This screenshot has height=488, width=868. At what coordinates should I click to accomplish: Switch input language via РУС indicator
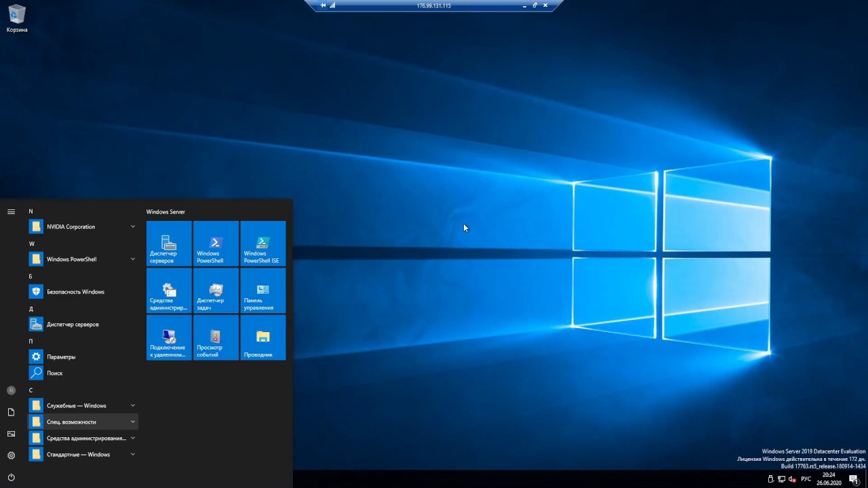pyautogui.click(x=806, y=479)
